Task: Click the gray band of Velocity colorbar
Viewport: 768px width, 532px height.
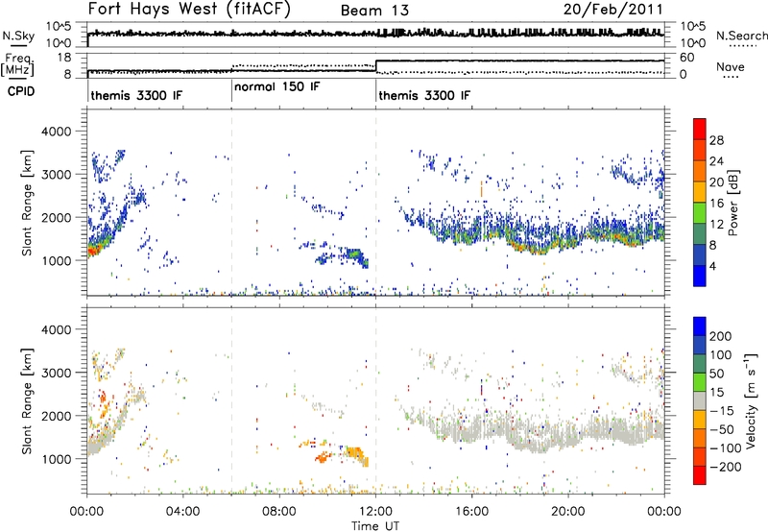Action: [700, 400]
